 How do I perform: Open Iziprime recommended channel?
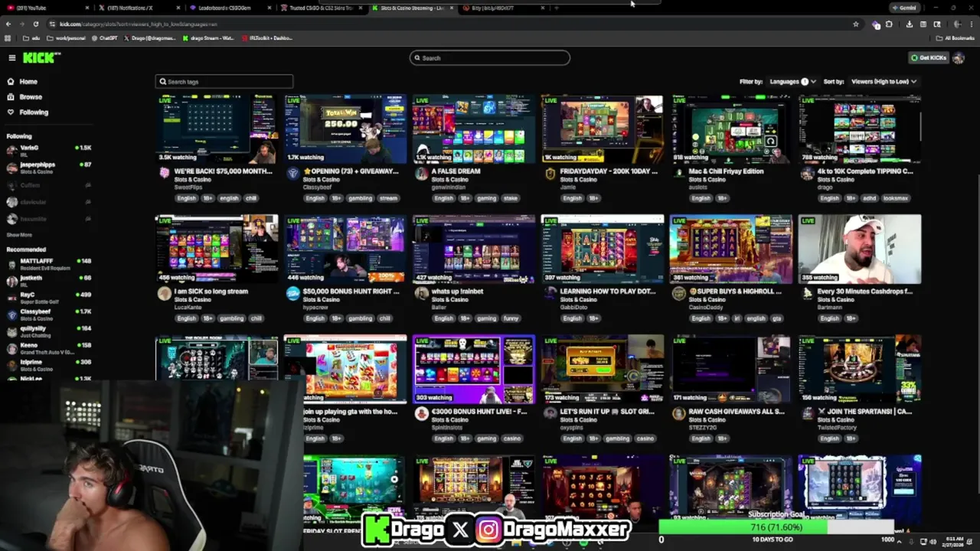tap(47, 365)
